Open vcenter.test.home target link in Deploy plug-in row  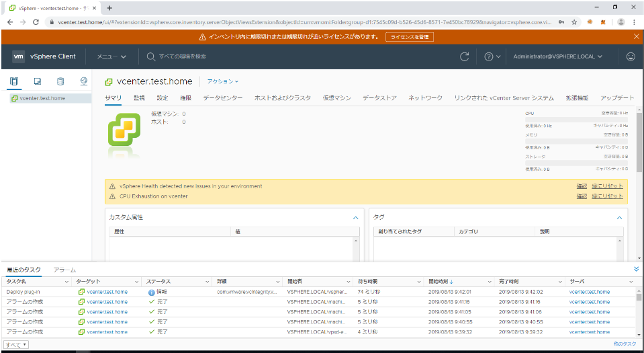point(107,292)
